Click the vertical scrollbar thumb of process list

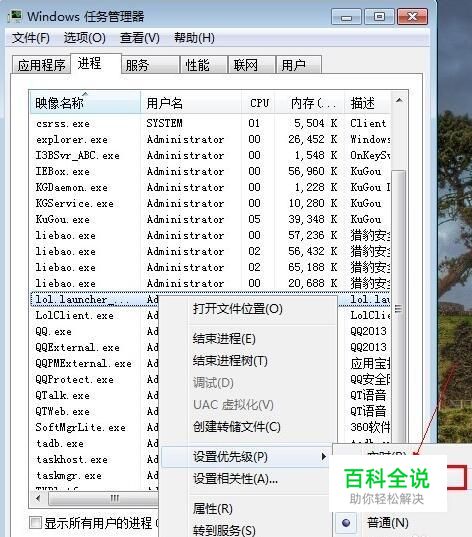pyautogui.click(x=398, y=308)
